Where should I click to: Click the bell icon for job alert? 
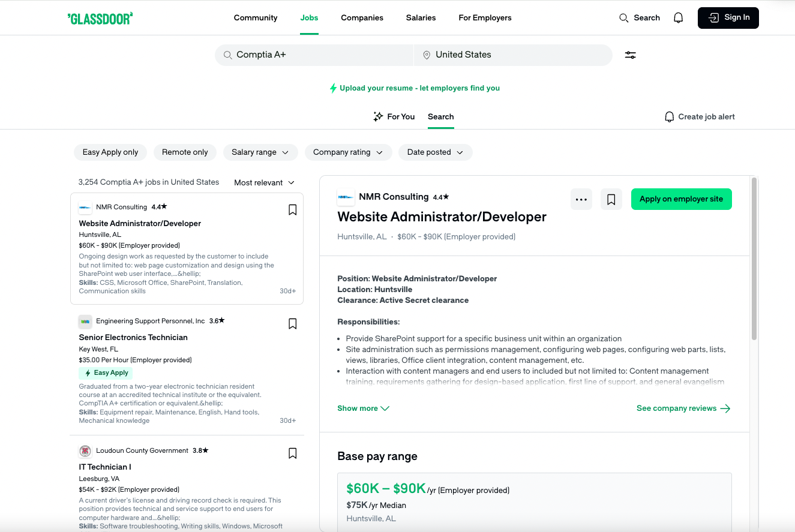(x=670, y=117)
